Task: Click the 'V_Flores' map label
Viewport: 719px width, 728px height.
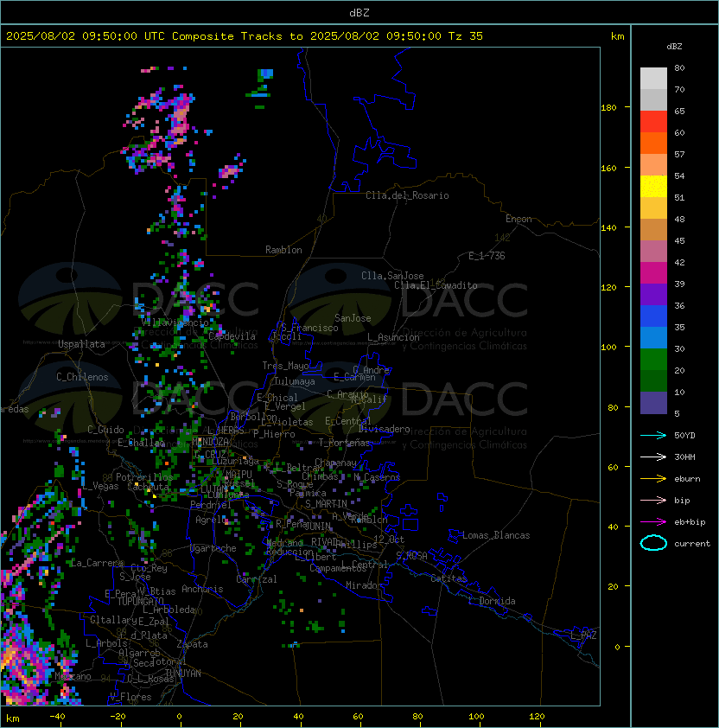Action: point(130,697)
